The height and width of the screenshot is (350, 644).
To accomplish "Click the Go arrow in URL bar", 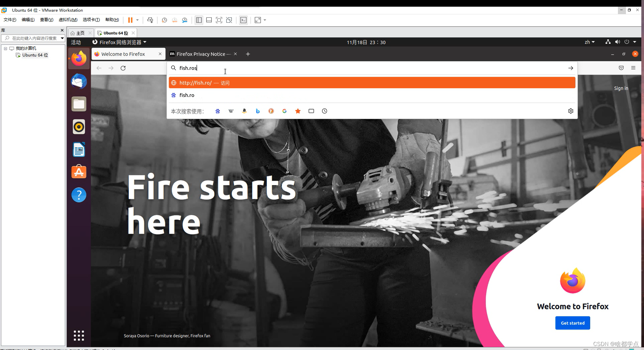I will click(x=571, y=68).
